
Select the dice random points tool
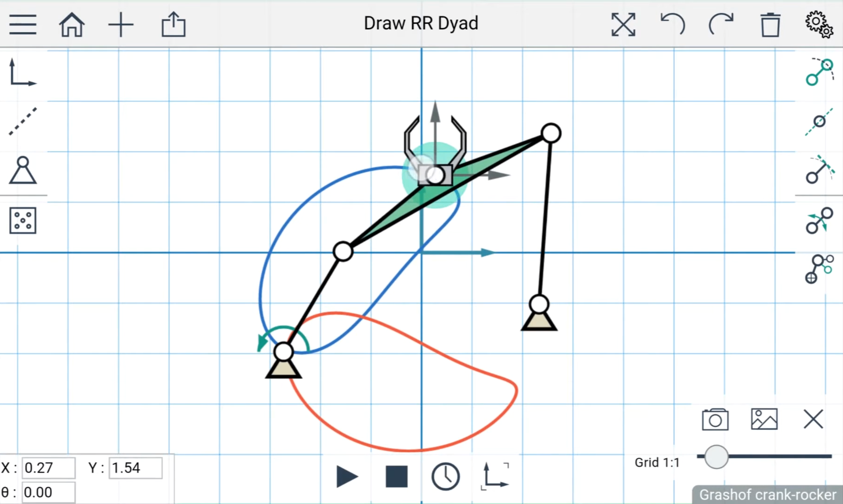pyautogui.click(x=23, y=220)
